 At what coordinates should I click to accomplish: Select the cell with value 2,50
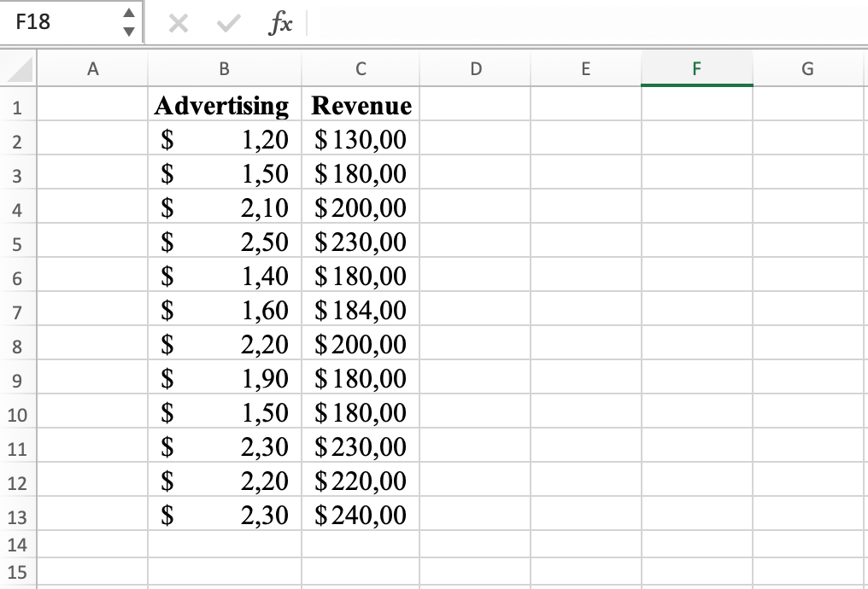click(x=223, y=242)
